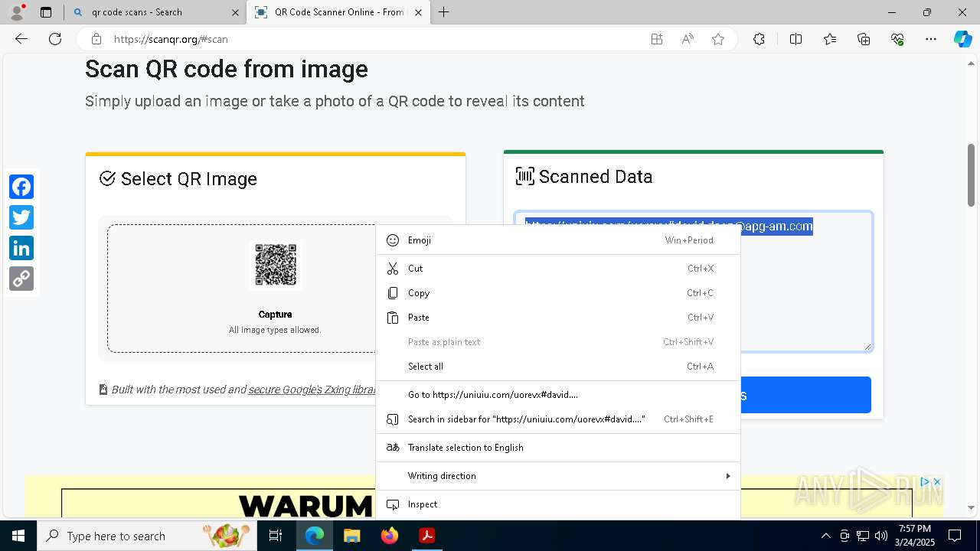Screen dimensions: 980x551
Task: Click Go to https://uniuiu.com/uorevx menu entry
Action: click(558, 395)
